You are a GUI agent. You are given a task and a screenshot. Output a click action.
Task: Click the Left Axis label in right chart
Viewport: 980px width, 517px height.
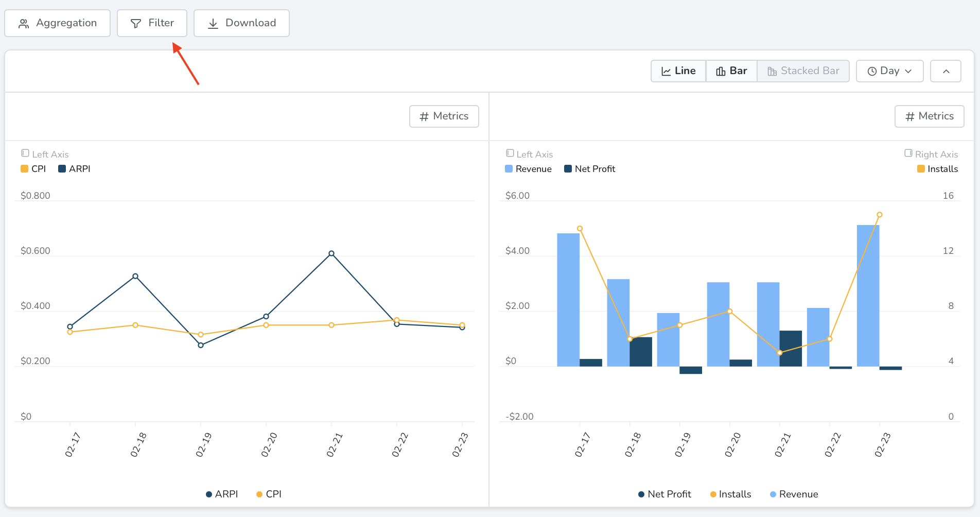point(530,154)
